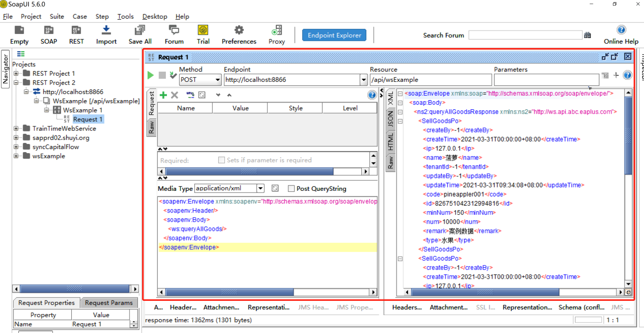Click the Endpoint Explorer button

pyautogui.click(x=334, y=35)
